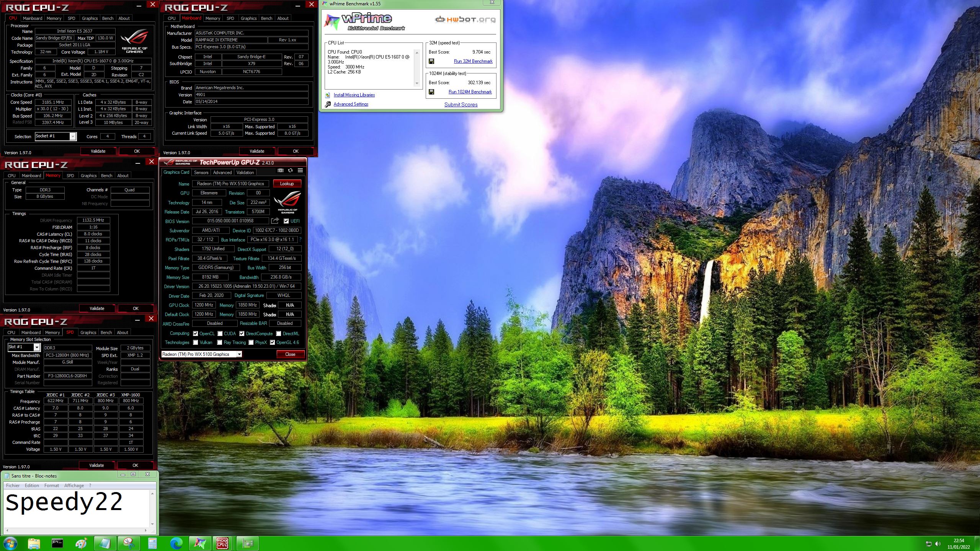Click the volume speaker tray icon
The image size is (980, 551).
(x=938, y=544)
